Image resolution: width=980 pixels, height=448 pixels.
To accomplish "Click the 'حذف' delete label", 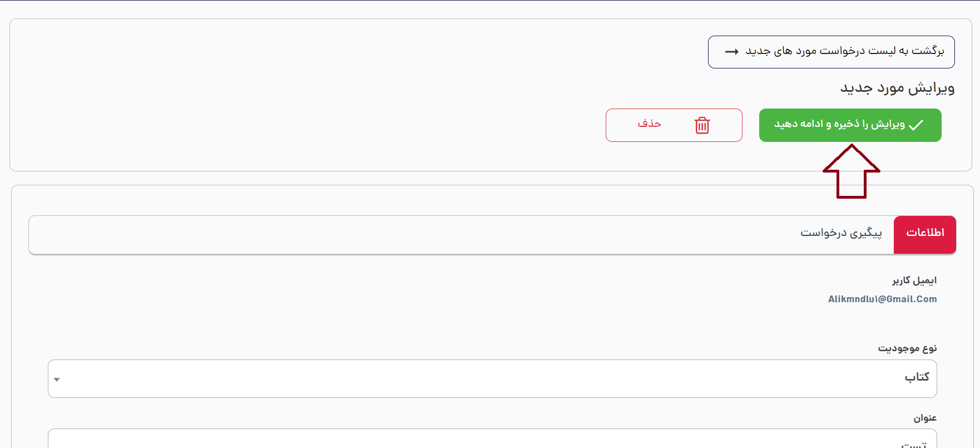I will (649, 124).
